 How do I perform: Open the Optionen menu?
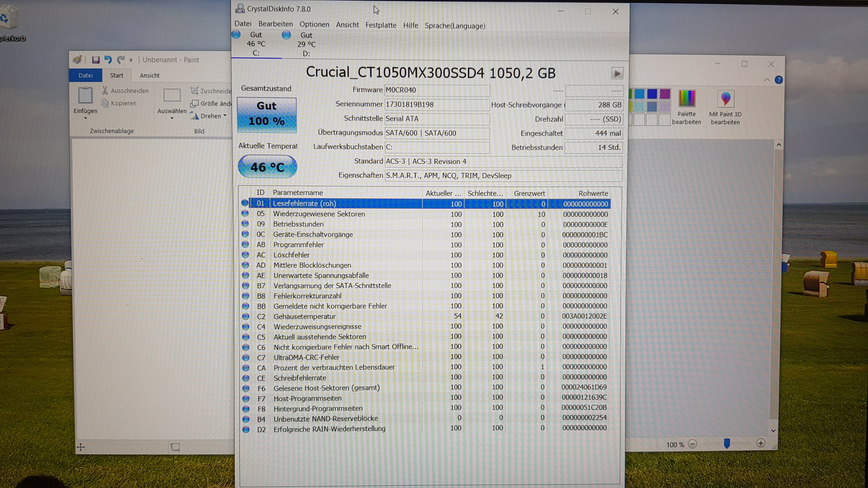pyautogui.click(x=314, y=24)
